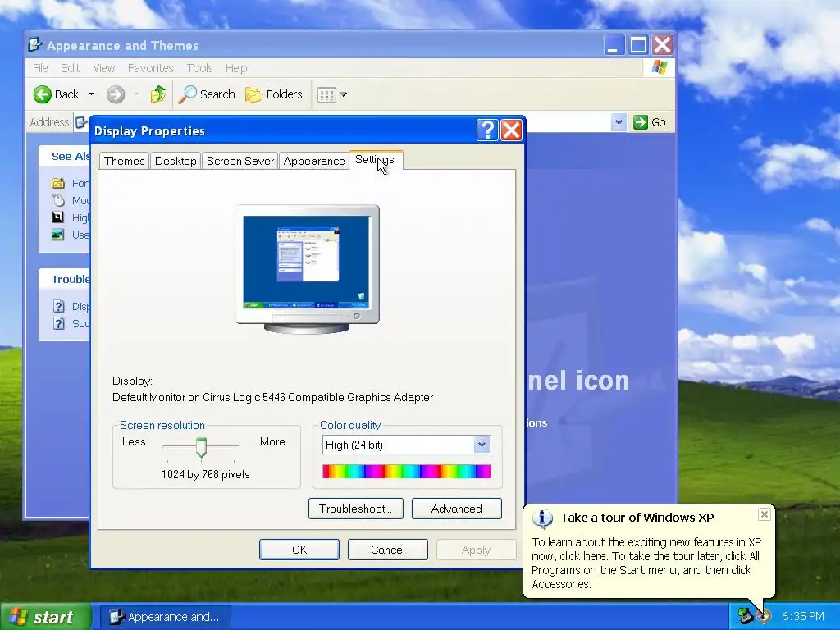
Task: Open the Back history dropdown arrow
Action: [x=92, y=94]
